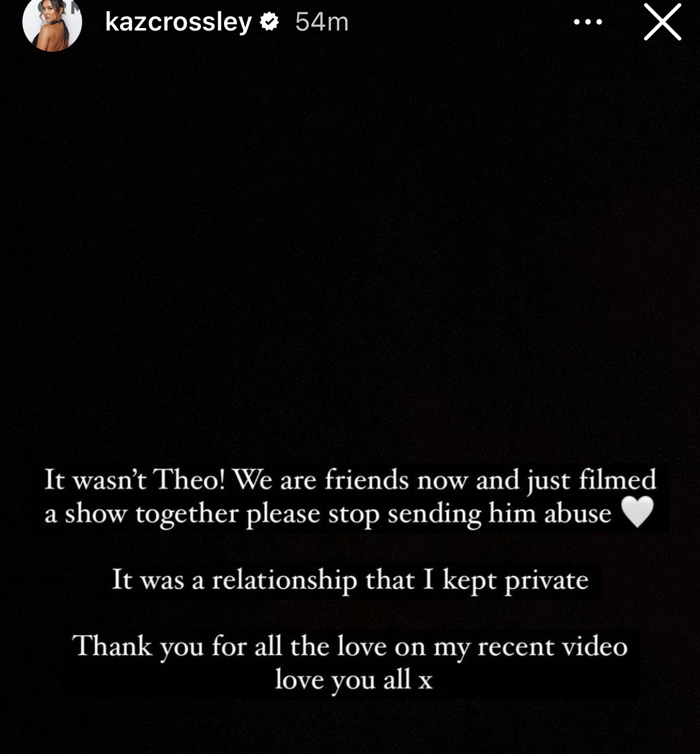Tap the "love you all x" line
The height and width of the screenshot is (754, 700).
pyautogui.click(x=353, y=679)
